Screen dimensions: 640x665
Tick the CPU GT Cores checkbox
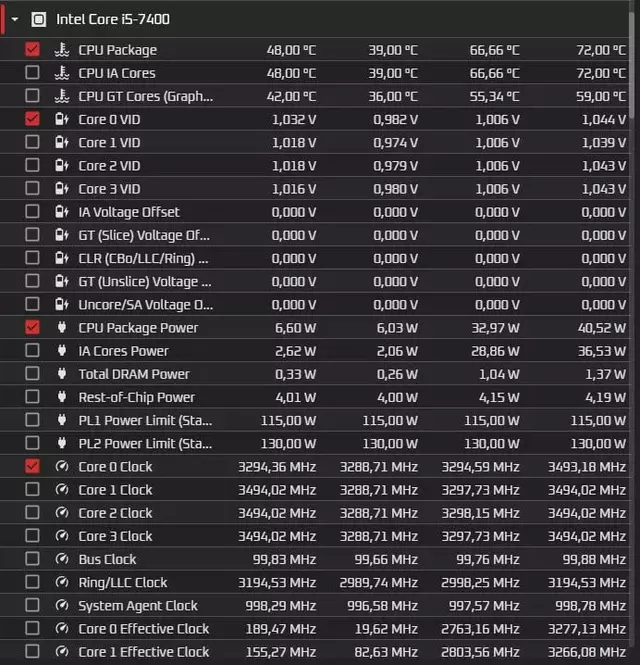[x=32, y=95]
